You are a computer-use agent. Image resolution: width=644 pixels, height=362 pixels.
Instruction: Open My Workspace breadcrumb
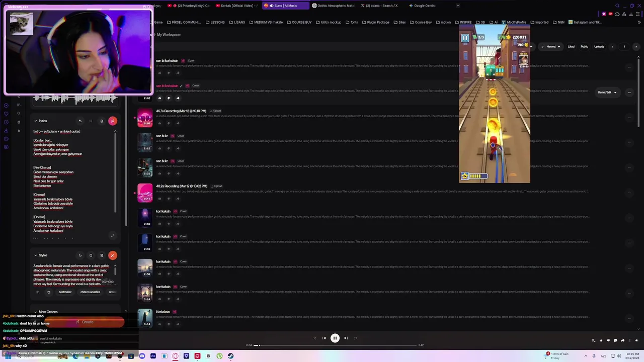coord(169,35)
